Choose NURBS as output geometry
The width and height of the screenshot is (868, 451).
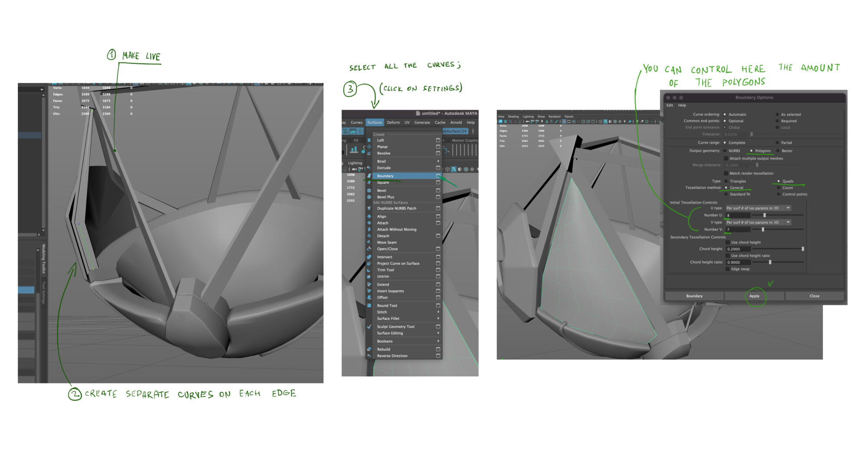[x=725, y=151]
